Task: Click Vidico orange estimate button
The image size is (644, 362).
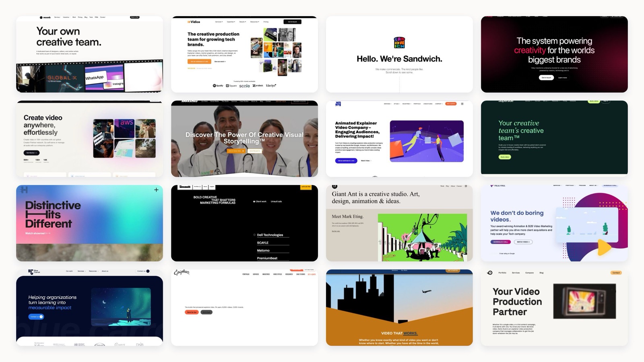Action: (x=199, y=62)
